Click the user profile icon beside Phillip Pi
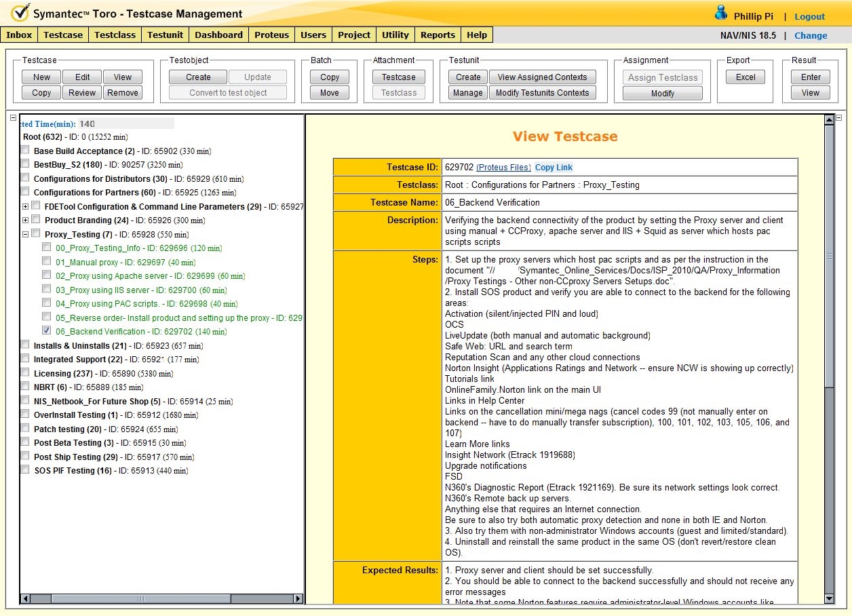This screenshot has width=852, height=616. click(721, 14)
